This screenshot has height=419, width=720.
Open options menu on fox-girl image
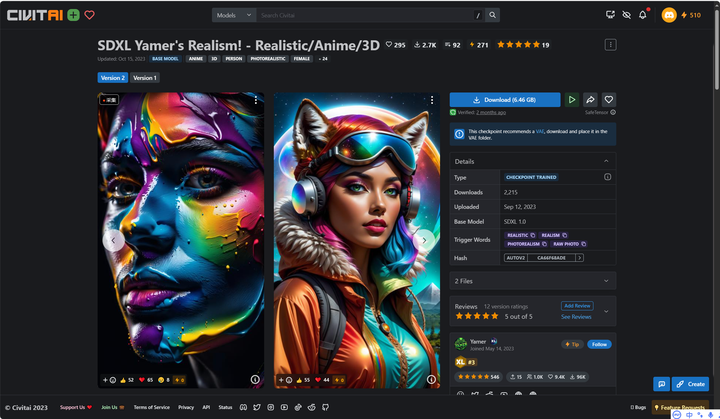432,100
